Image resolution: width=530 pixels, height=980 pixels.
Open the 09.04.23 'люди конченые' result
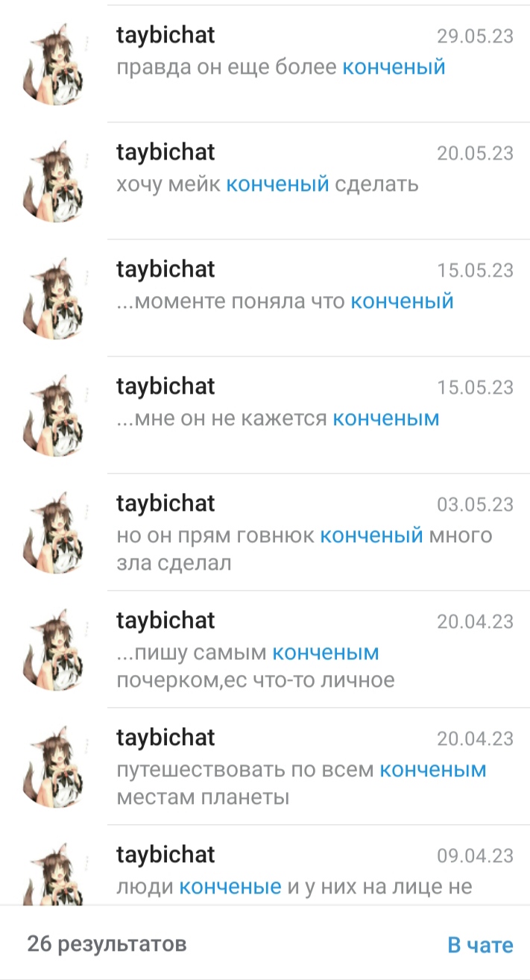[265, 865]
